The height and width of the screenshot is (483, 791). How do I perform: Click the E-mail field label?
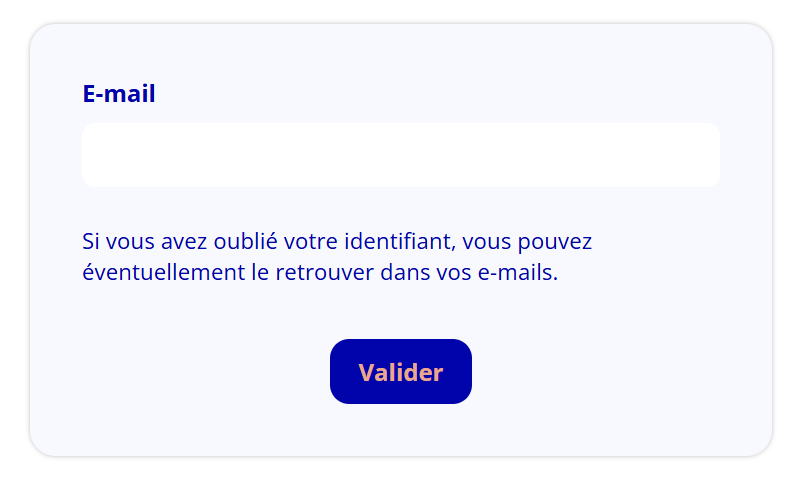[x=119, y=94]
